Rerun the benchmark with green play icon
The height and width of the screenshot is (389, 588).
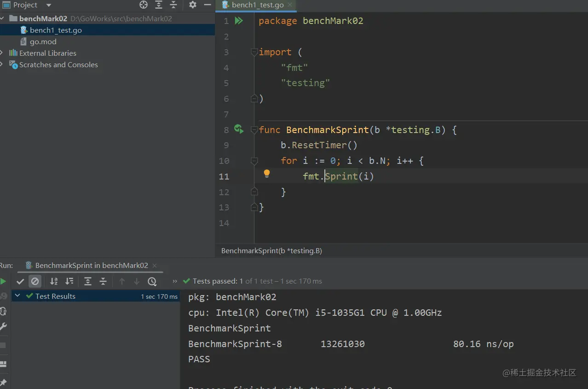click(x=3, y=281)
